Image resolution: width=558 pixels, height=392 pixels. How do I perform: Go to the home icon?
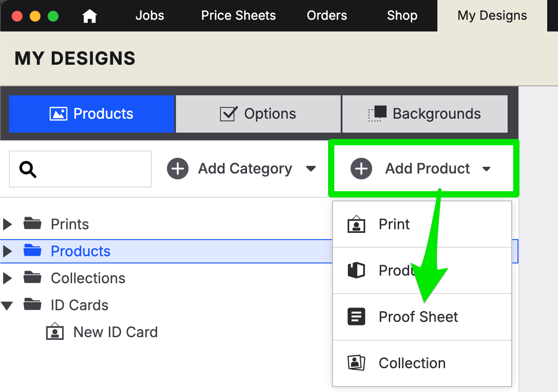(x=90, y=16)
